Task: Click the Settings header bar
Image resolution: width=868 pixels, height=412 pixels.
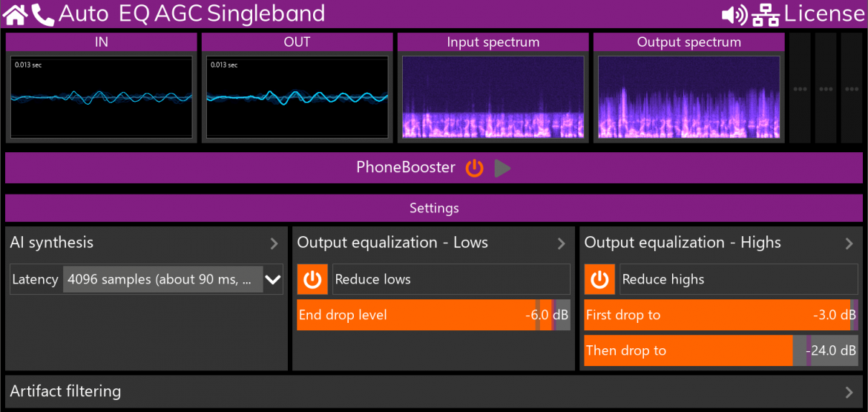Action: coord(434,209)
